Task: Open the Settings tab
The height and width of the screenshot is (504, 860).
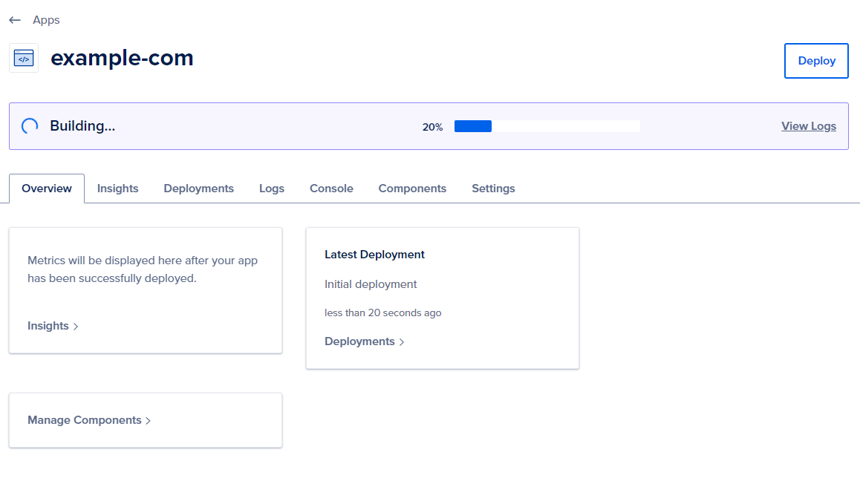Action: point(493,189)
